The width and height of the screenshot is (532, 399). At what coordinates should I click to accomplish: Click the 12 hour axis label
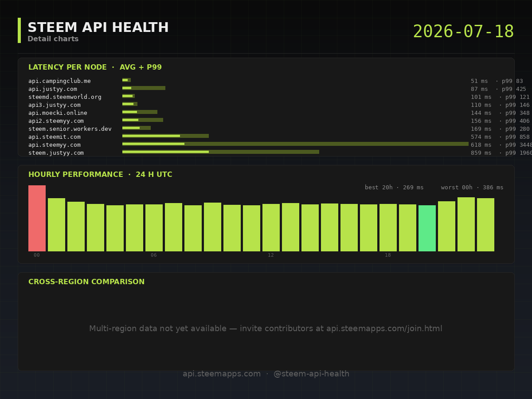coord(271,255)
